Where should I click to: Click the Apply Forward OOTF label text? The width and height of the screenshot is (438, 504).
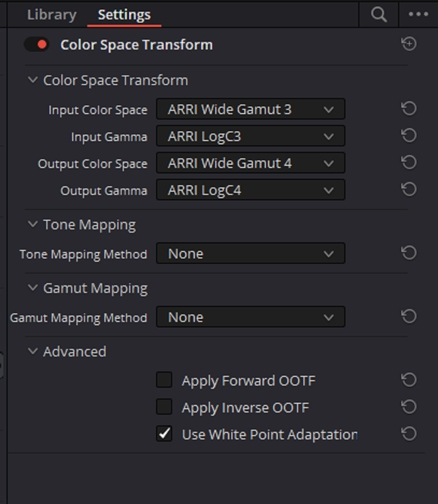[249, 381]
